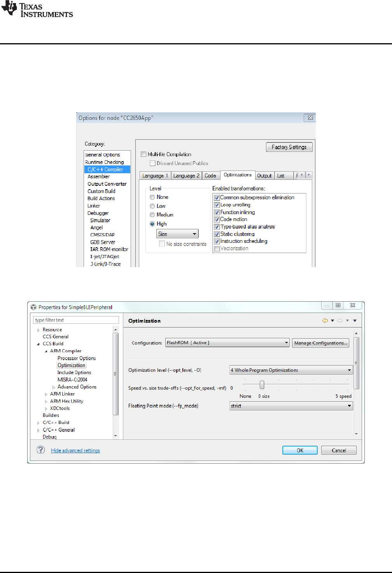The width and height of the screenshot is (392, 573).
Task: Click the Hide advanced settings link
Action: point(75,450)
